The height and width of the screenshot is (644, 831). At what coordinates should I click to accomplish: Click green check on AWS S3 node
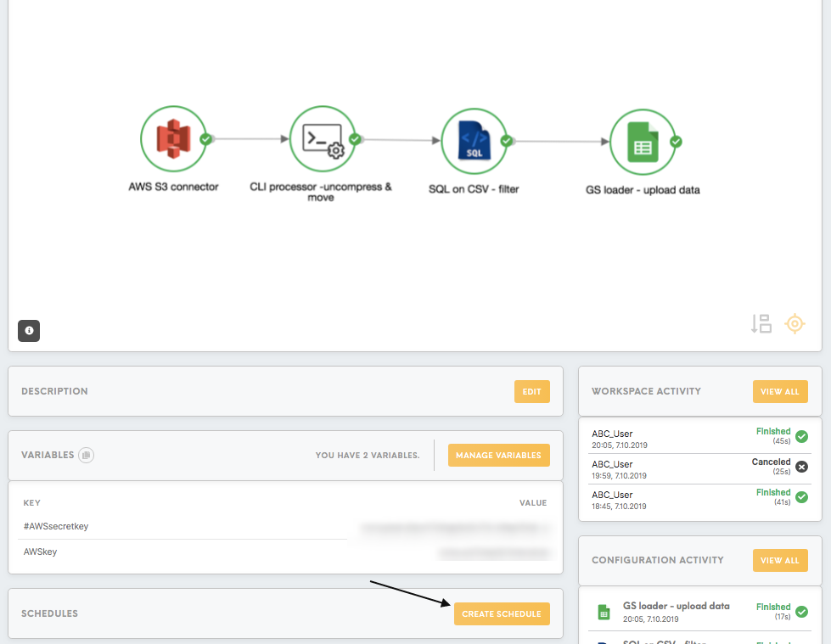(x=205, y=139)
